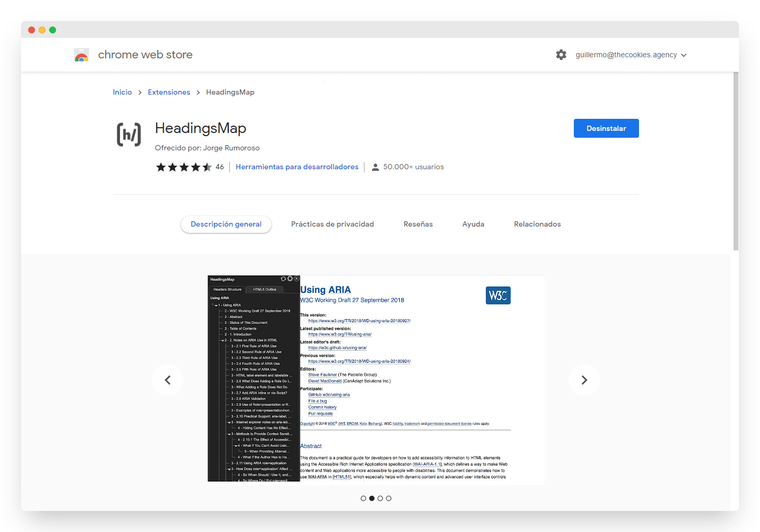
Task: Switch to the Reseñas tab
Action: [x=418, y=224]
